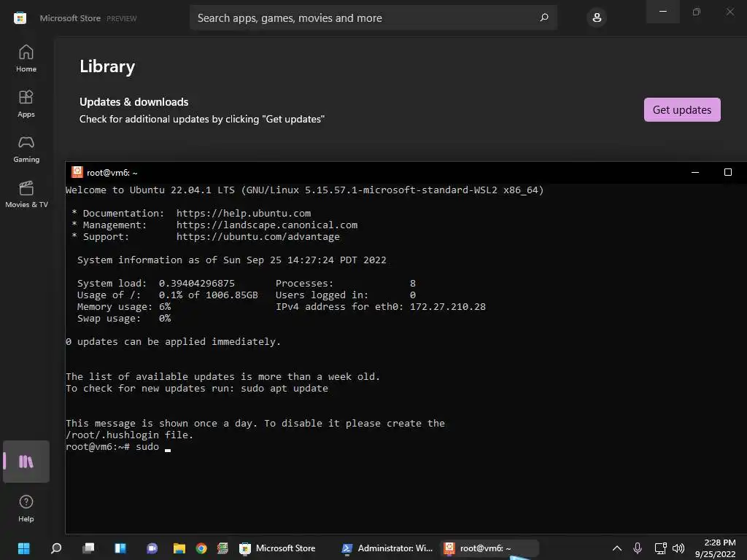Screen dimensions: 747x560
Task: Maximize the root@vm6 terminal window
Action: click(727, 172)
